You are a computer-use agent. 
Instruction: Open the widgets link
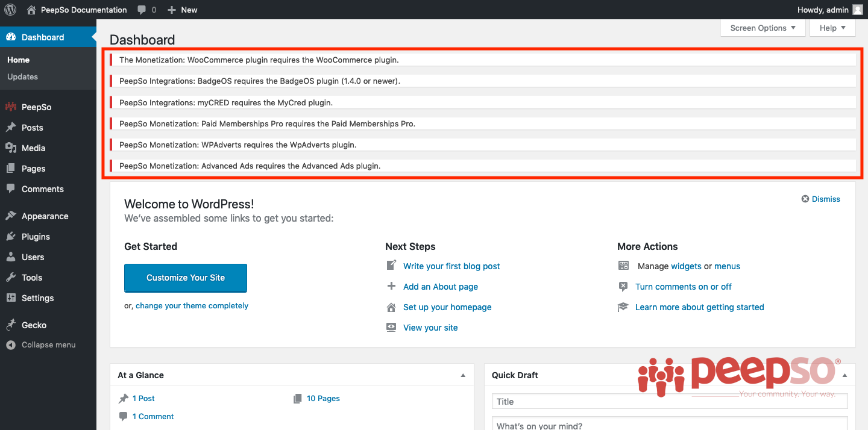[x=687, y=266]
